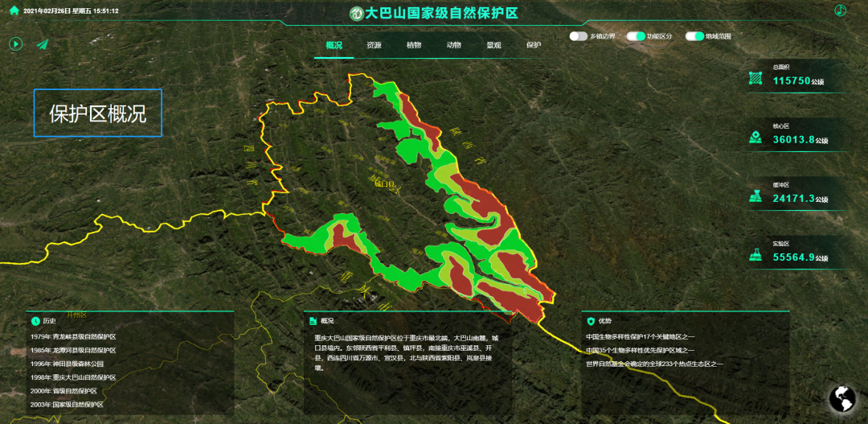Click the 1996年 神田县级森林公园 entry
Viewport: 868px width, 424px height.
(67, 364)
